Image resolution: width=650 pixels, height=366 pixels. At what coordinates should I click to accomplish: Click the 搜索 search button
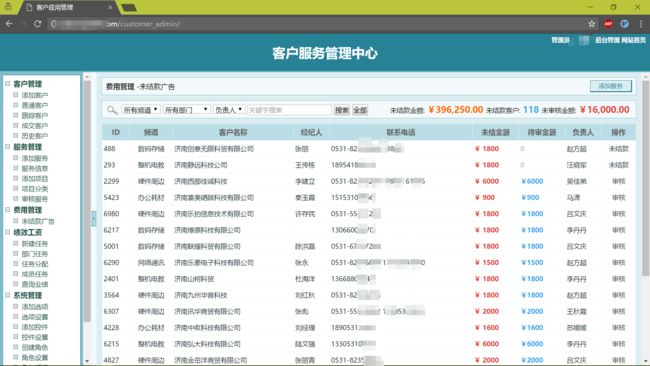coord(342,110)
